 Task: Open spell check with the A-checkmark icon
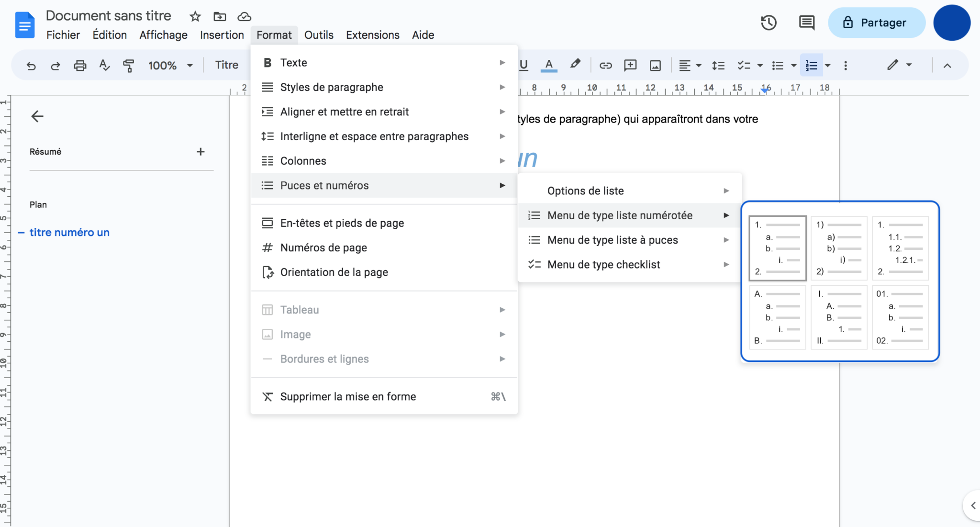pos(104,65)
